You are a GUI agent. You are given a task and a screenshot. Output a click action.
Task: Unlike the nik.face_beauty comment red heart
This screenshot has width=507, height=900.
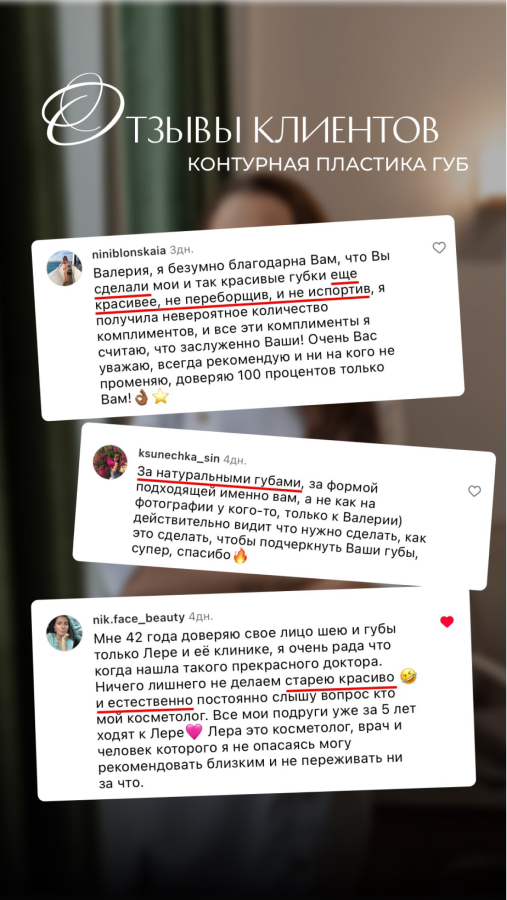[x=447, y=622]
